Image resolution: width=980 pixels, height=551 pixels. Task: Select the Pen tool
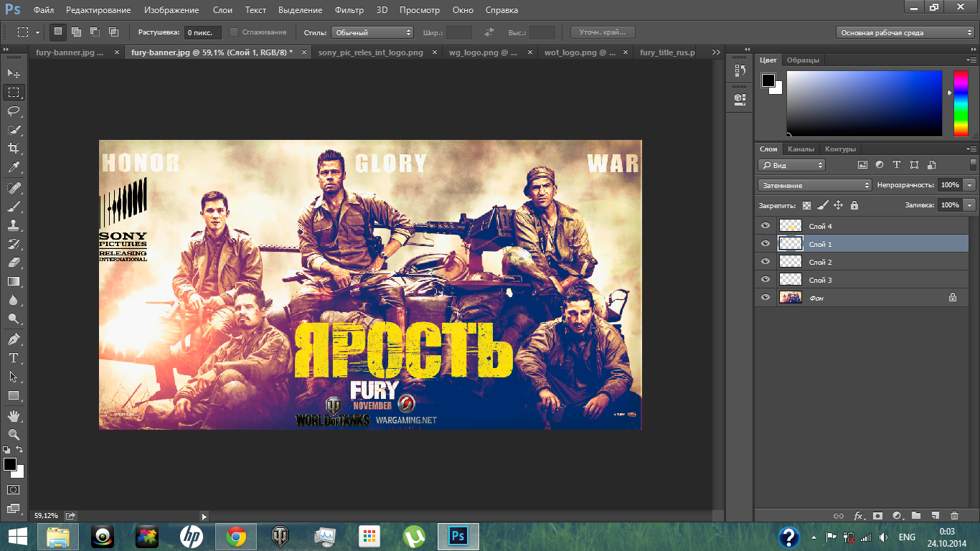pos(14,339)
